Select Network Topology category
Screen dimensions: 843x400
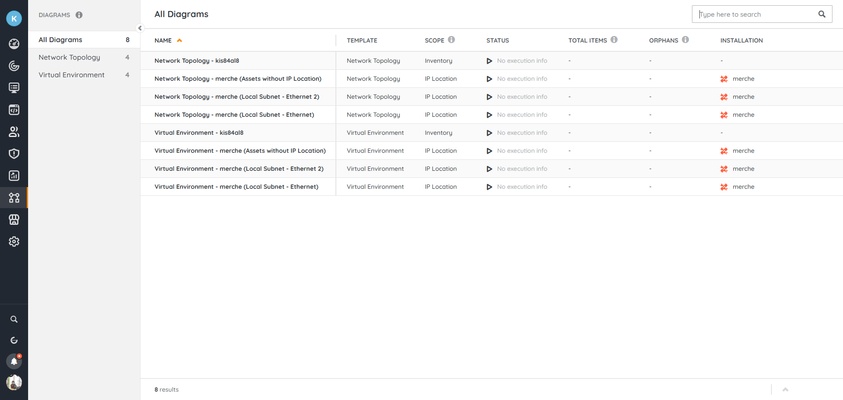84,58
